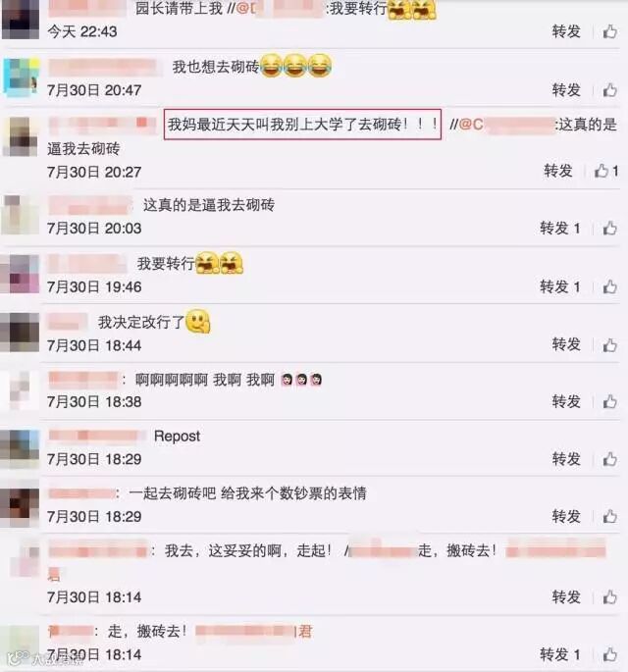628x672 pixels.
Task: Give thumbs-up to 我决定改行了 comment
Action: click(610, 345)
